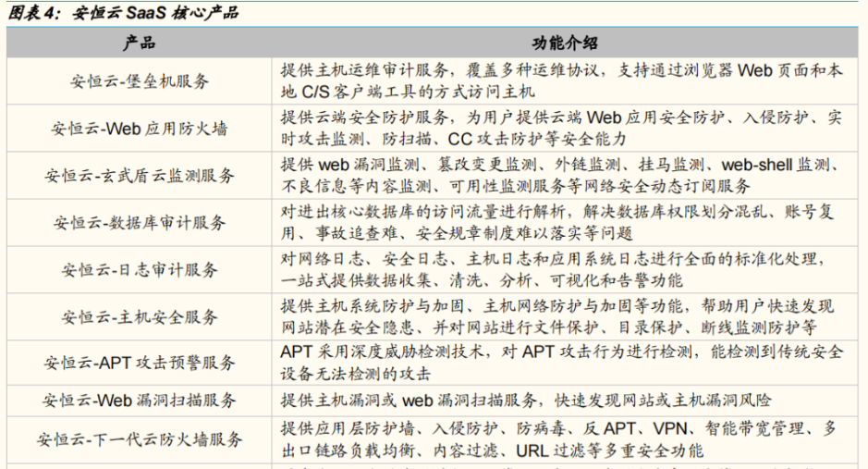Click the line '不良信息等内容监测、可用性监测服务'
Screen dimensions: 868x469
click(x=516, y=186)
